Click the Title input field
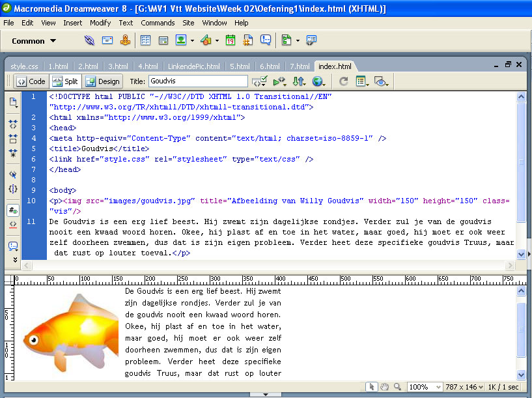 point(197,81)
